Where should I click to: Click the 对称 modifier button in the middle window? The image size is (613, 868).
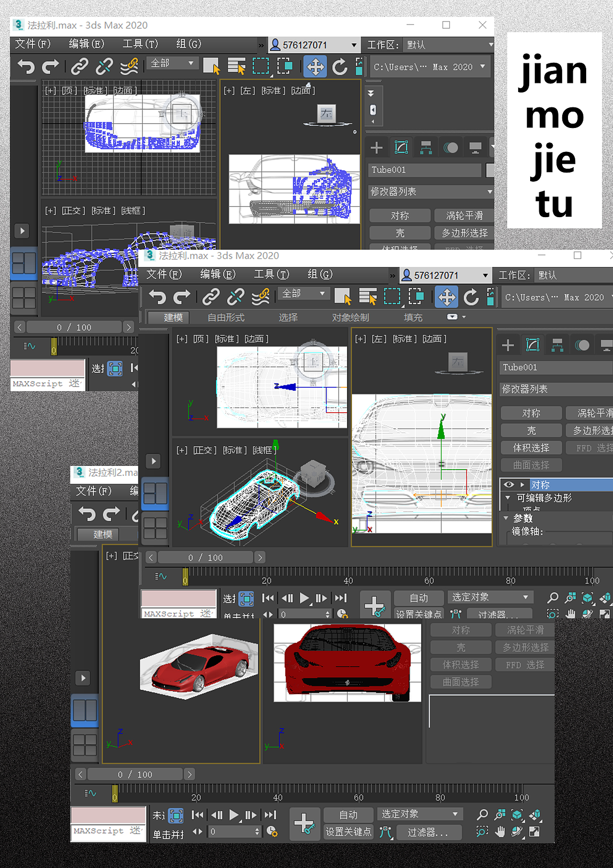[x=531, y=413]
